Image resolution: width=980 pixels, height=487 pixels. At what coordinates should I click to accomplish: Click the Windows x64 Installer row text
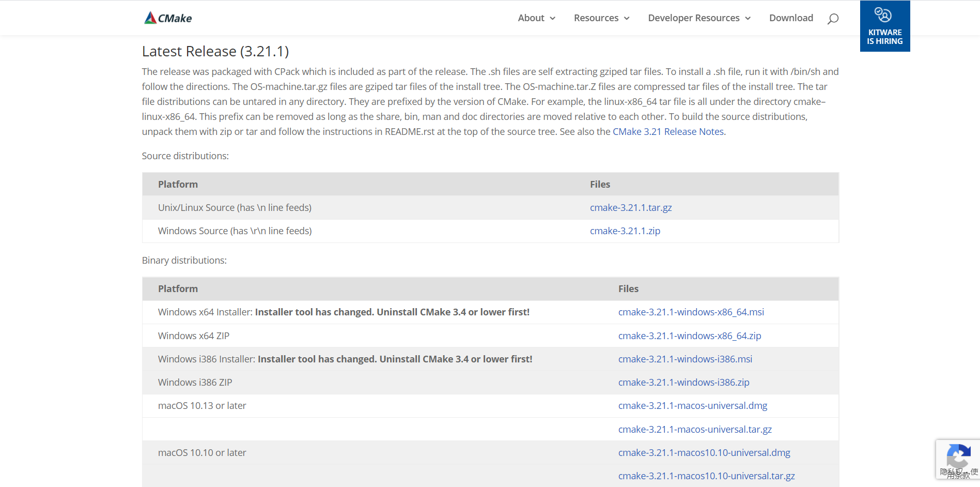[344, 312]
